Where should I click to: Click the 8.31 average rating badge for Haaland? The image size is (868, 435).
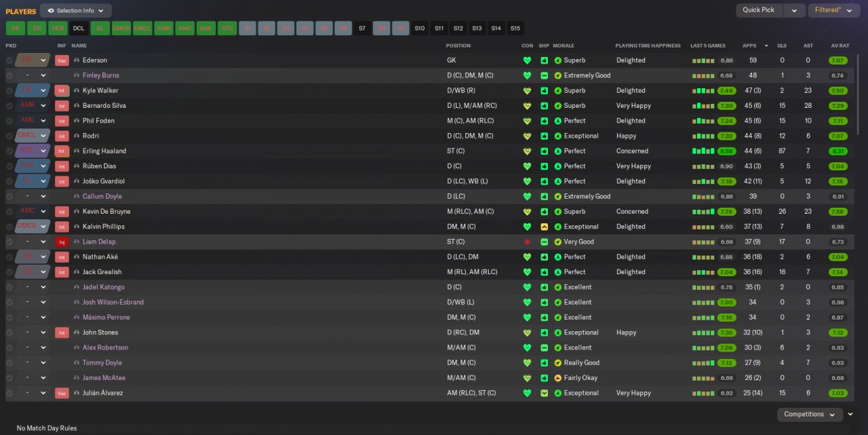[x=838, y=151]
